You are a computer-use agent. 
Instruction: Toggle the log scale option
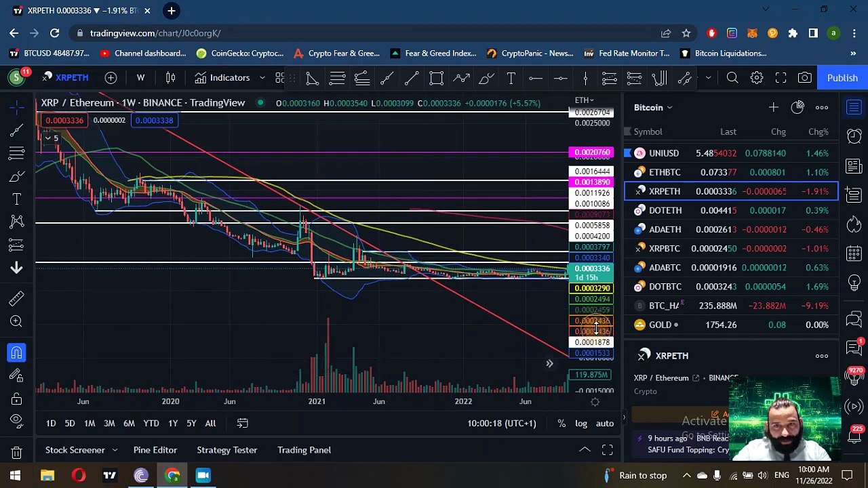(581, 424)
